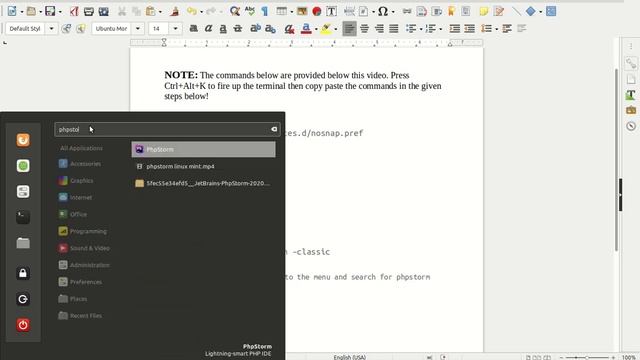Insert image icon in toolbar

pos(302,11)
